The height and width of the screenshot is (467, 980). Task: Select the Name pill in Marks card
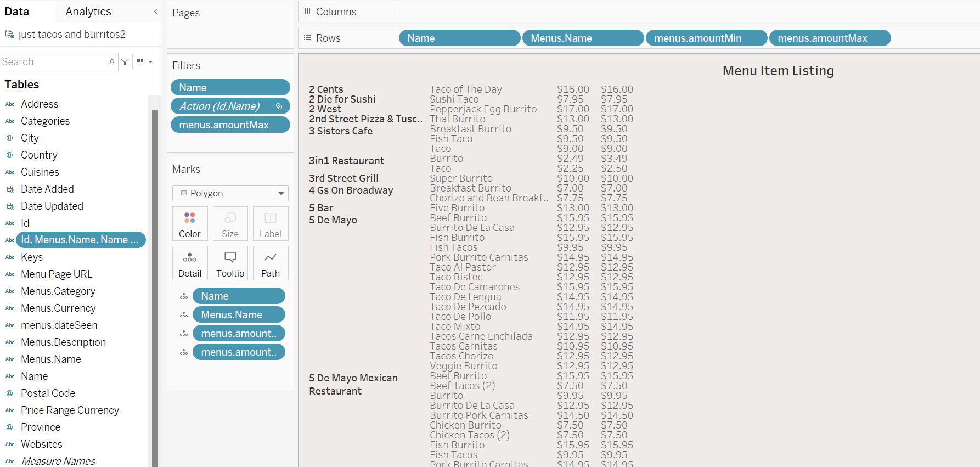click(239, 296)
